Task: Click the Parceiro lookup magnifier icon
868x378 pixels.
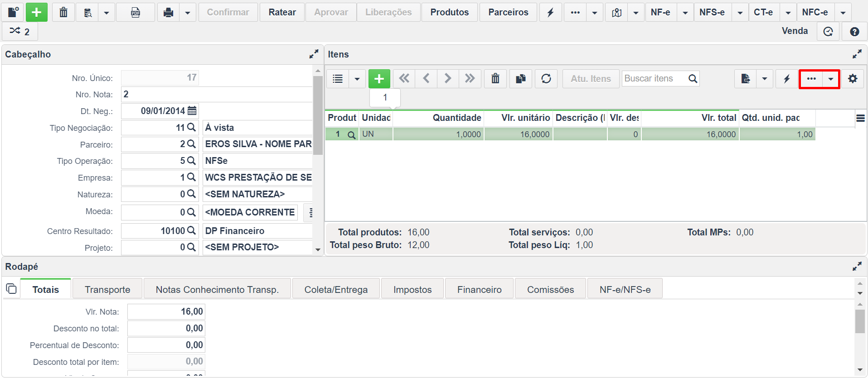Action: click(191, 144)
